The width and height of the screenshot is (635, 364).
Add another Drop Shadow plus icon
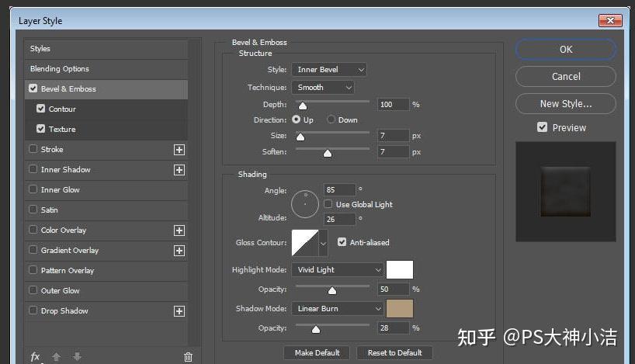click(x=179, y=311)
